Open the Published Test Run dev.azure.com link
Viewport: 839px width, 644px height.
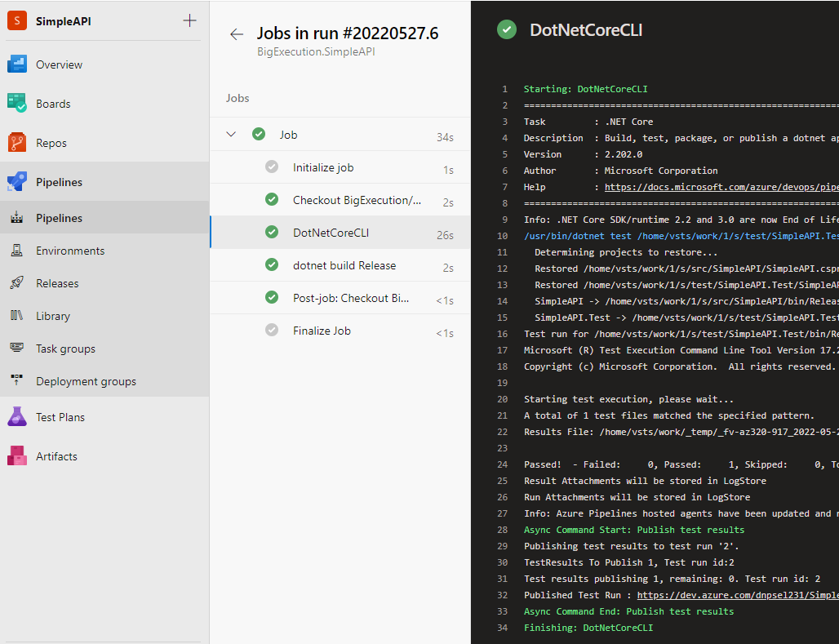coord(738,595)
